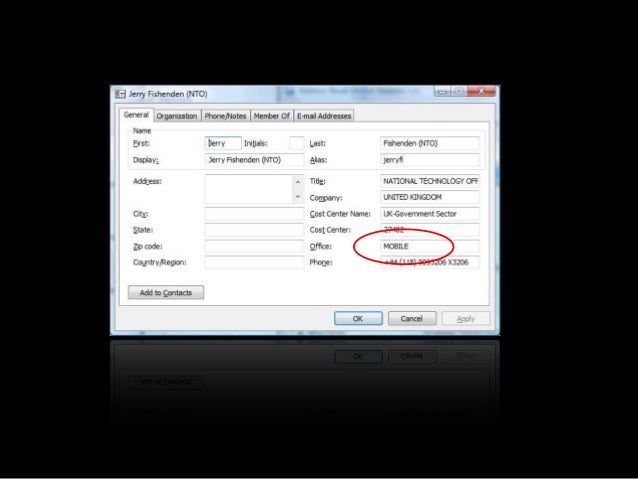Click the Apply button
Screen dimensions: 638x479
click(x=465, y=318)
